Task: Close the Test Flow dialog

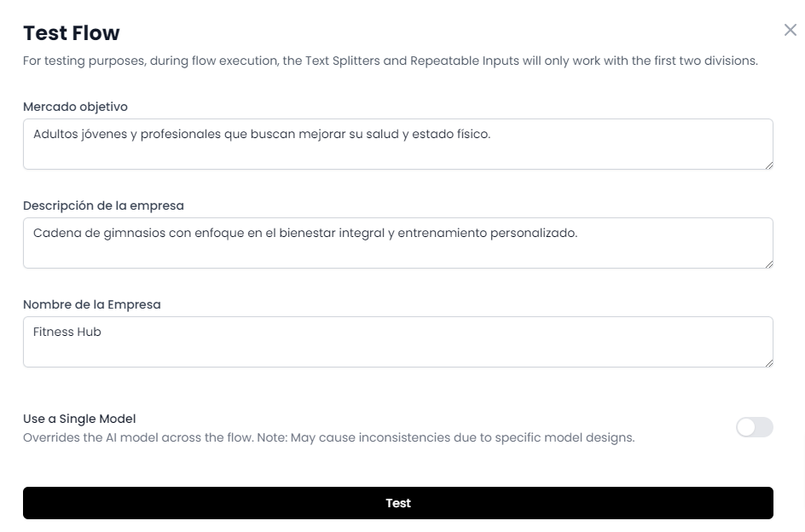Action: coord(790,31)
